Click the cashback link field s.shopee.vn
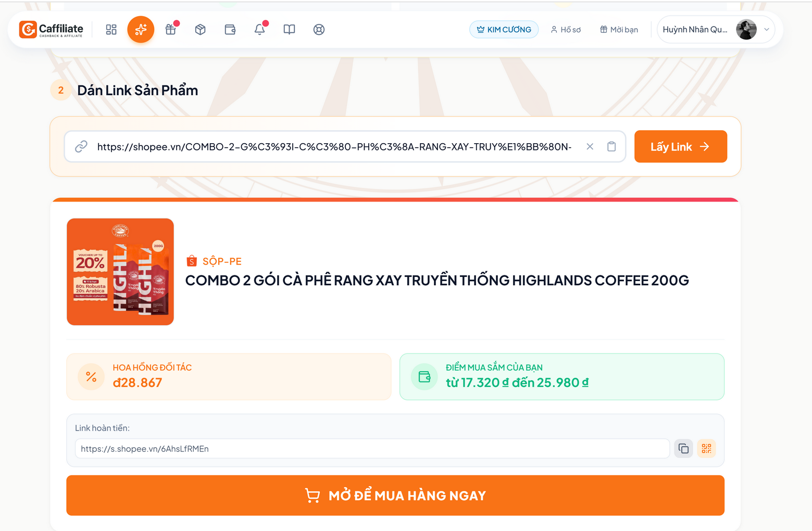812x531 pixels. (x=372, y=449)
